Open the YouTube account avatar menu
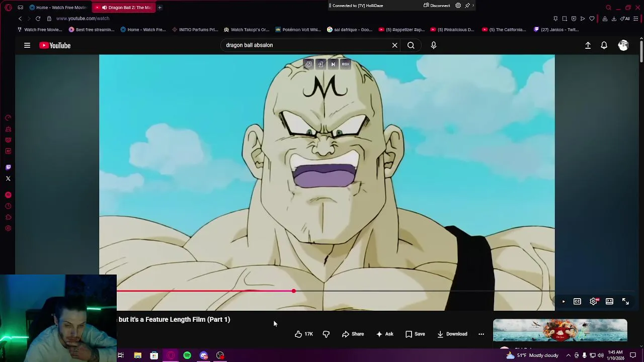This screenshot has width=644, height=362. click(623, 45)
